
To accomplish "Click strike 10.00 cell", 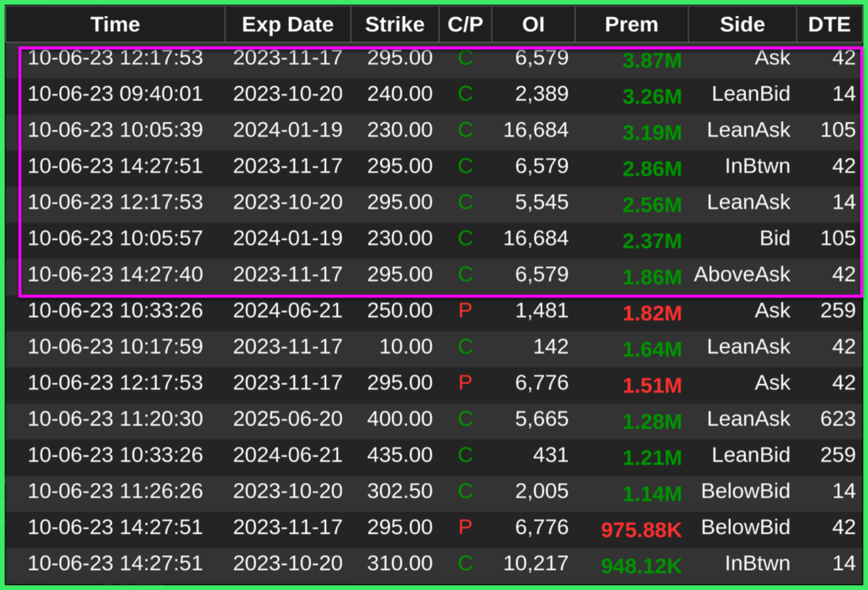I will 406,347.
